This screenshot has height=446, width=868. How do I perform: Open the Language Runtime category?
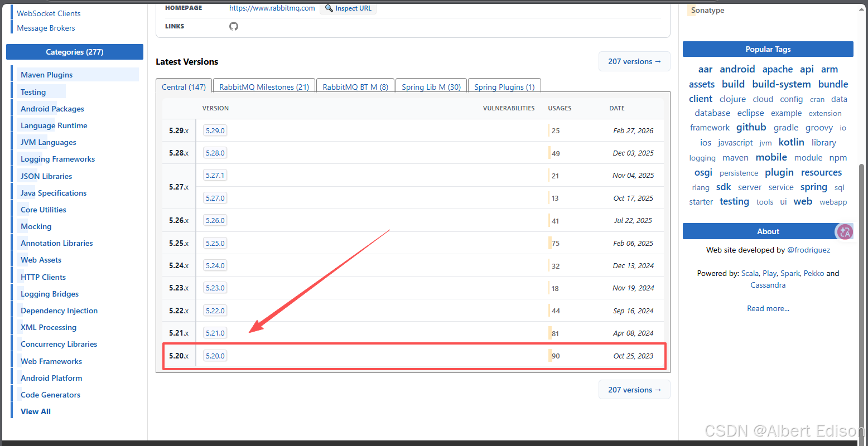pyautogui.click(x=54, y=125)
